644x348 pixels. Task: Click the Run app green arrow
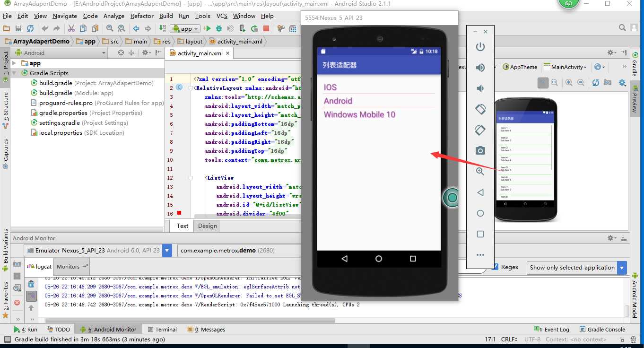pyautogui.click(x=207, y=28)
